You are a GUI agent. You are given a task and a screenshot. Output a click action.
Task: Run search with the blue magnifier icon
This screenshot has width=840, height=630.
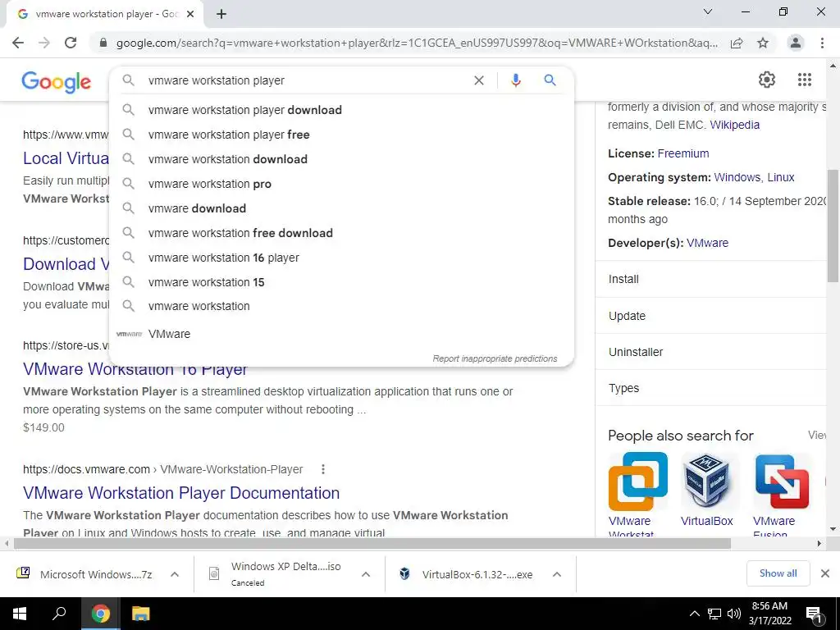pos(550,80)
